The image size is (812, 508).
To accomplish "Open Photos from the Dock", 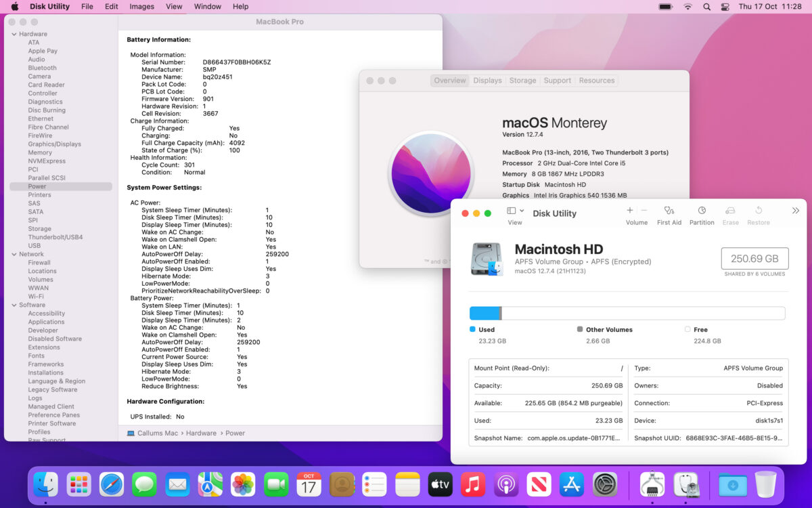I will [243, 484].
